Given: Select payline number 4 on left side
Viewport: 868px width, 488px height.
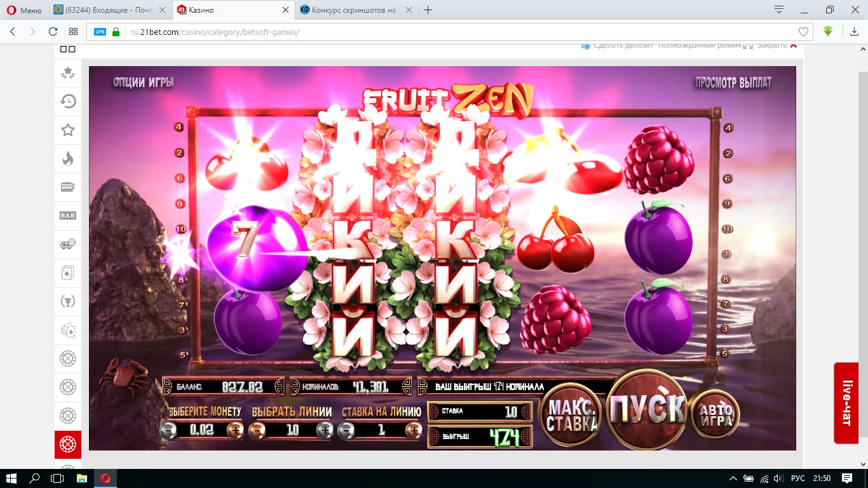Looking at the screenshot, I should (x=179, y=127).
